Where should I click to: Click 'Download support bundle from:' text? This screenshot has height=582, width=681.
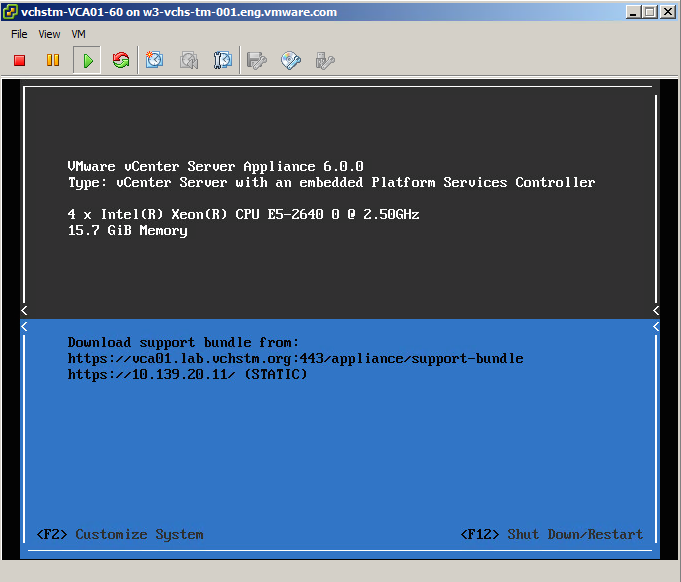tap(183, 343)
